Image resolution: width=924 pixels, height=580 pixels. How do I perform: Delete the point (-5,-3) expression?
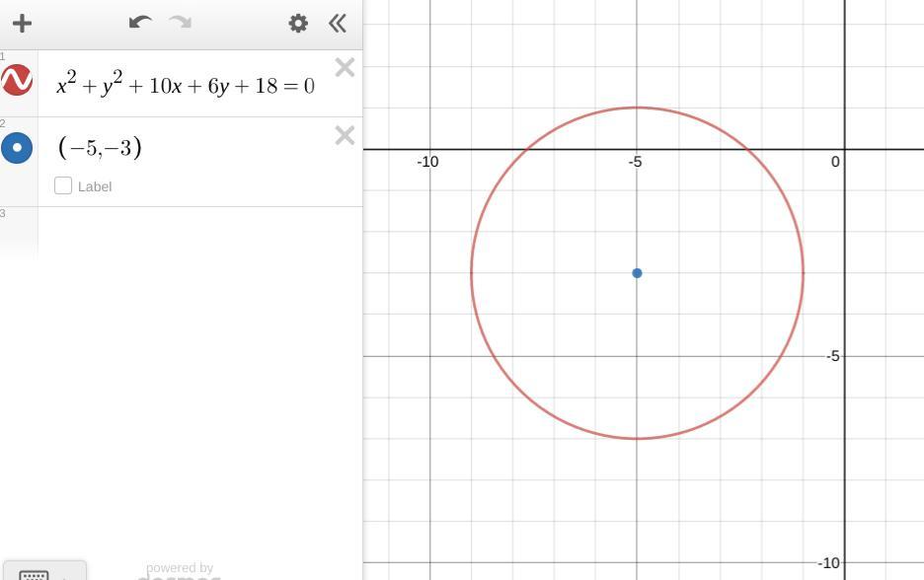point(345,135)
